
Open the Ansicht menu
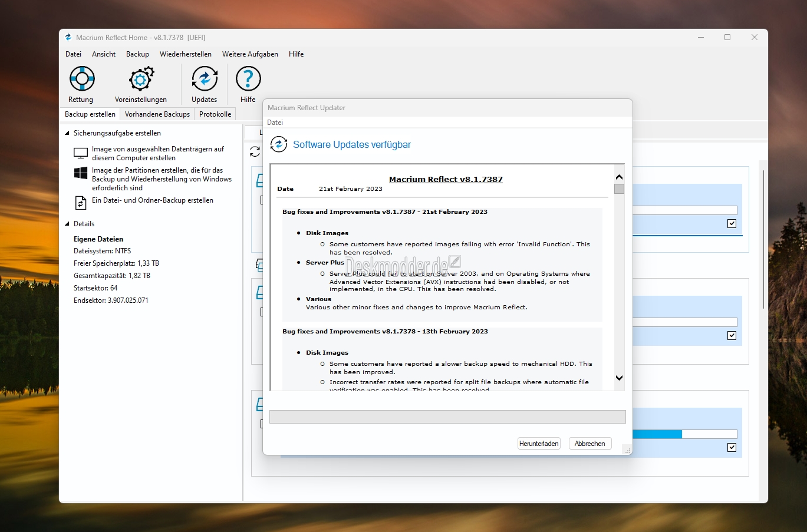click(x=104, y=54)
